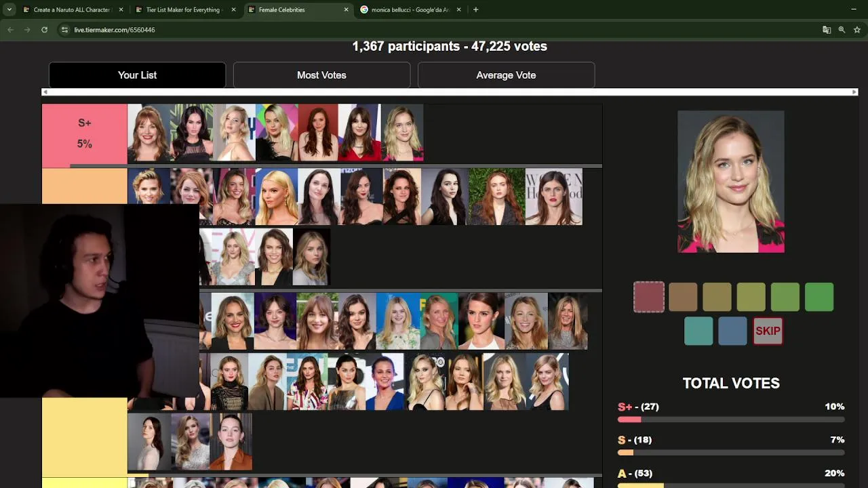Select S+ thumbnail with solid red background

tap(318, 132)
